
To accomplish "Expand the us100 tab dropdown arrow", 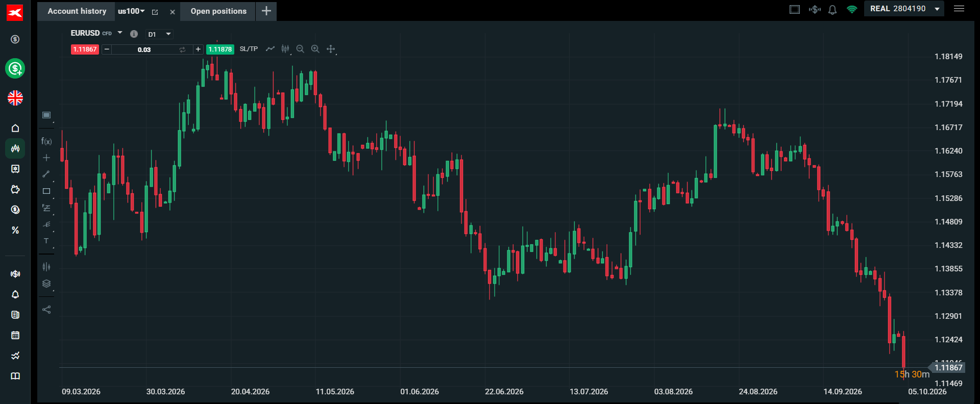I will pos(142,11).
